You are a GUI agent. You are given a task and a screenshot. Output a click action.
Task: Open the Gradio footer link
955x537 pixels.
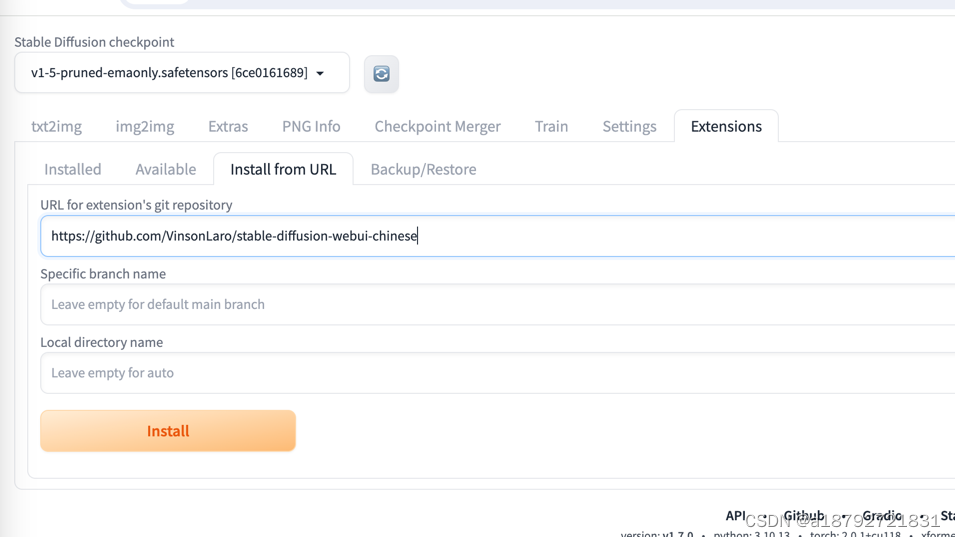pyautogui.click(x=882, y=516)
